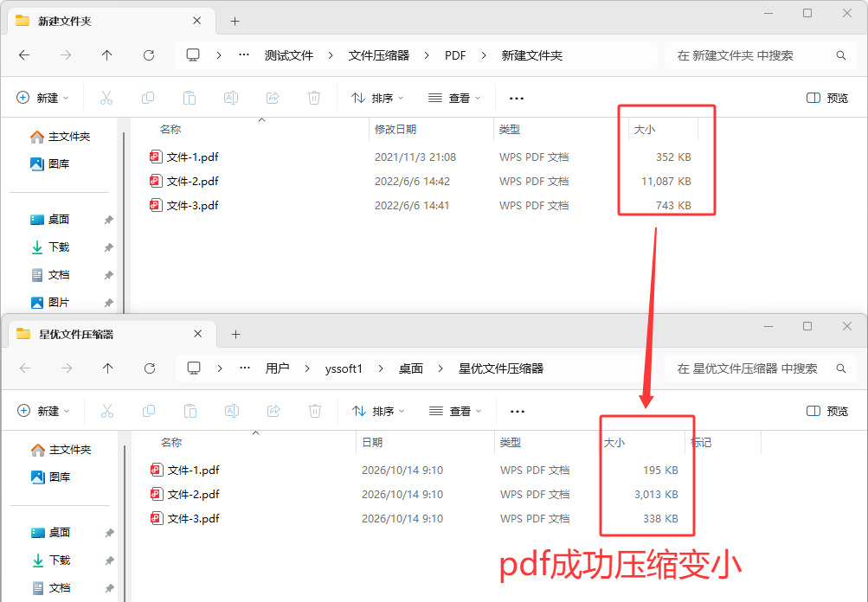Click 测试文件 in the address bar breadcrumb

(289, 55)
